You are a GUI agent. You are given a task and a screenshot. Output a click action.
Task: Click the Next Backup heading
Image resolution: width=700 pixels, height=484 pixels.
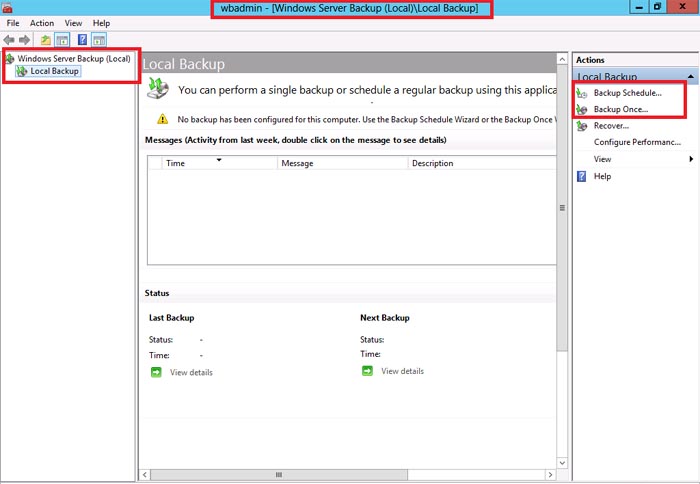point(385,318)
